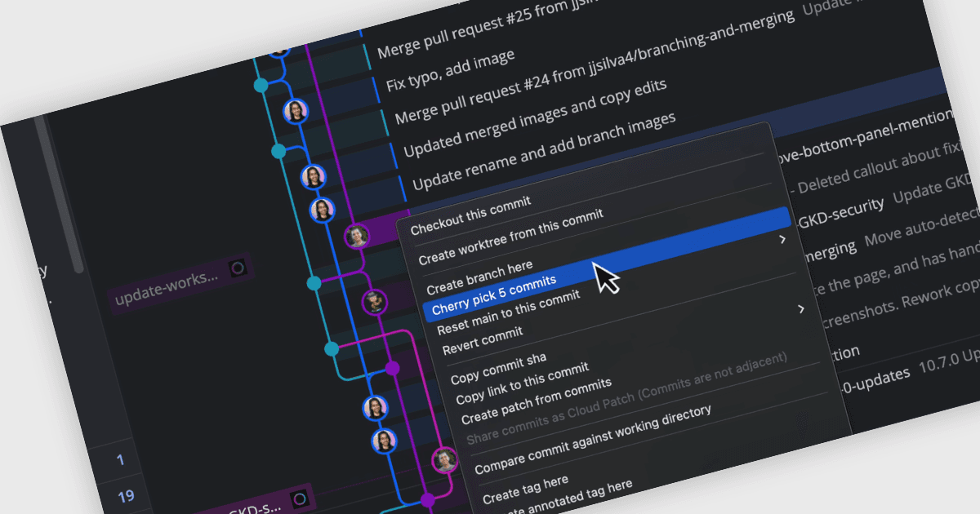Click the 'update-works...' branch label
Viewport: 980px width, 514px height.
(x=167, y=288)
